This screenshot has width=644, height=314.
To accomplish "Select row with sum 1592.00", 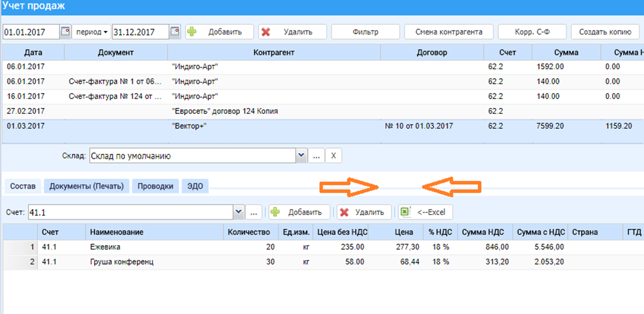I will 323,67.
